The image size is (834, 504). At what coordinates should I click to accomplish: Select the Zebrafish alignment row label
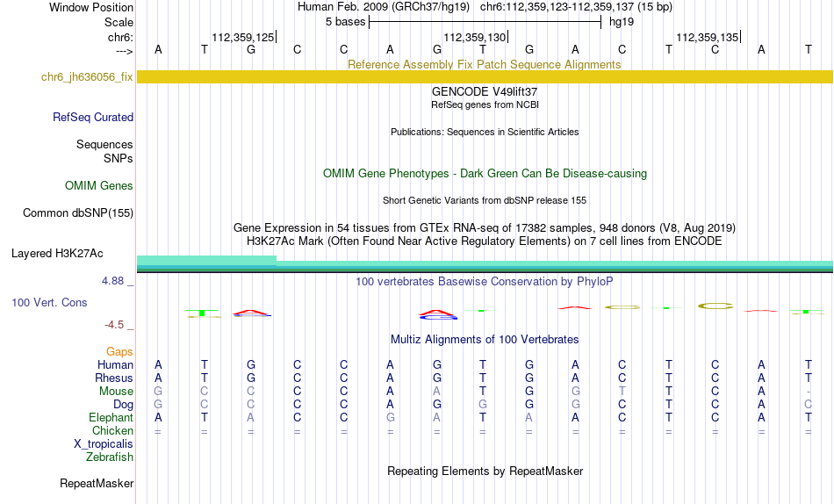pyautogui.click(x=110, y=457)
